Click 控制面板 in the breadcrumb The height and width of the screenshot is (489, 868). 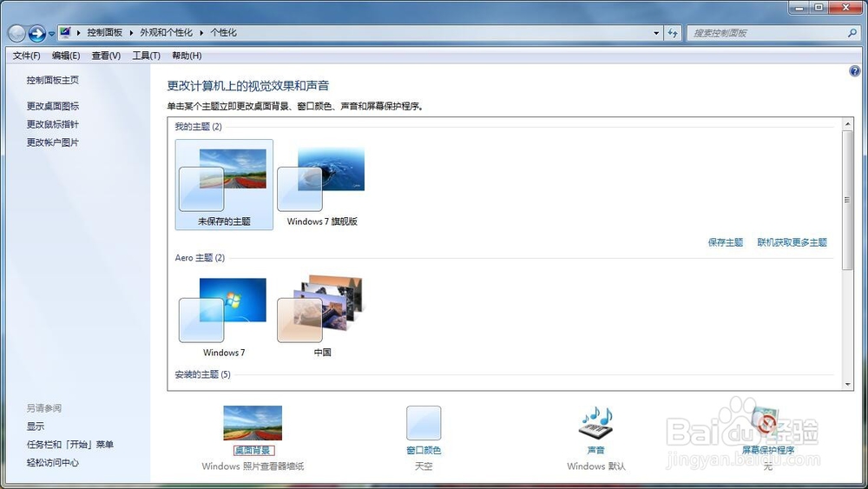pos(105,33)
